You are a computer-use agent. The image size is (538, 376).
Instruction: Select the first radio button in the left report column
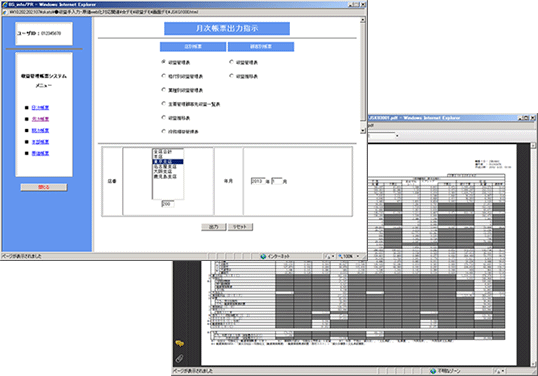[164, 62]
